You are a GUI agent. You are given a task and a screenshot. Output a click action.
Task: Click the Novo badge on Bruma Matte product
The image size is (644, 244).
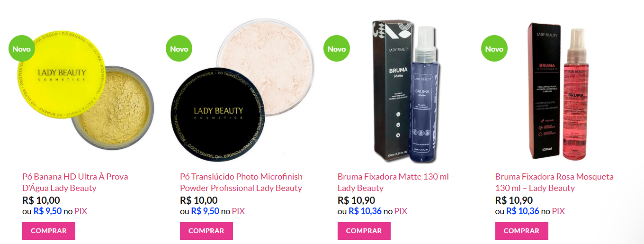(337, 49)
